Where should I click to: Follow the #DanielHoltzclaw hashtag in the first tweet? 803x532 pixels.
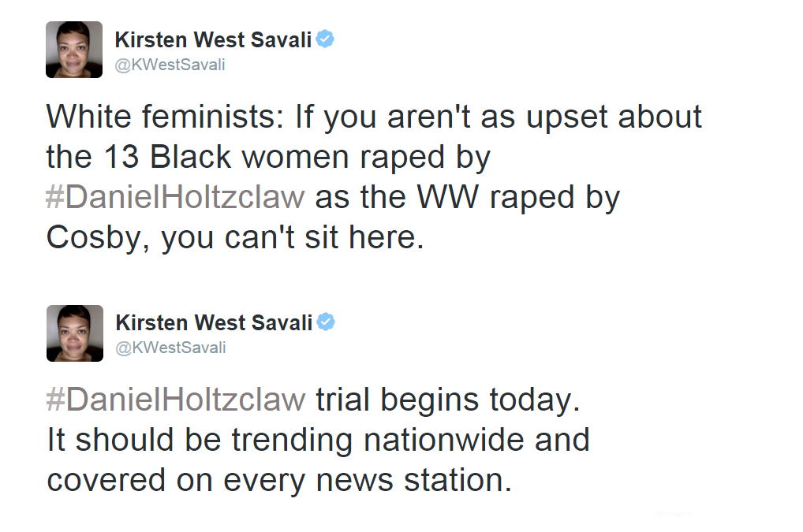tap(176, 197)
